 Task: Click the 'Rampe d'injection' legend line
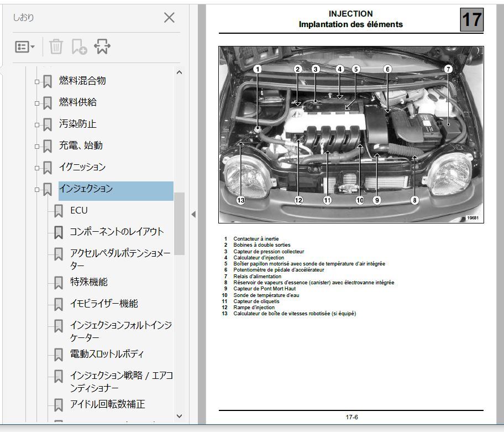(x=254, y=307)
